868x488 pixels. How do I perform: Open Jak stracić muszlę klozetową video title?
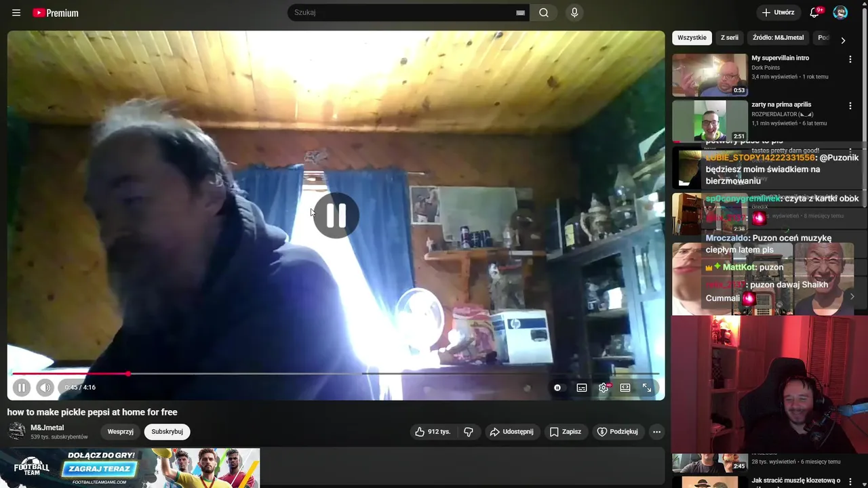pos(795,481)
